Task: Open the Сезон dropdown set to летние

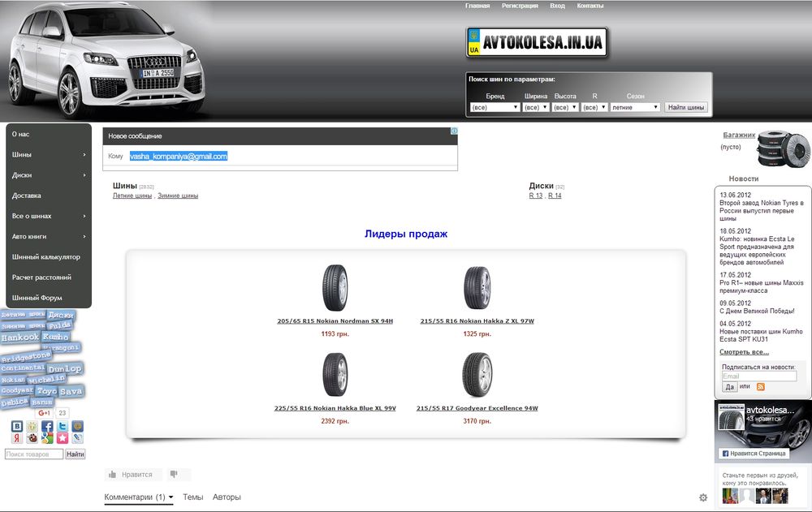Action: pos(635,107)
